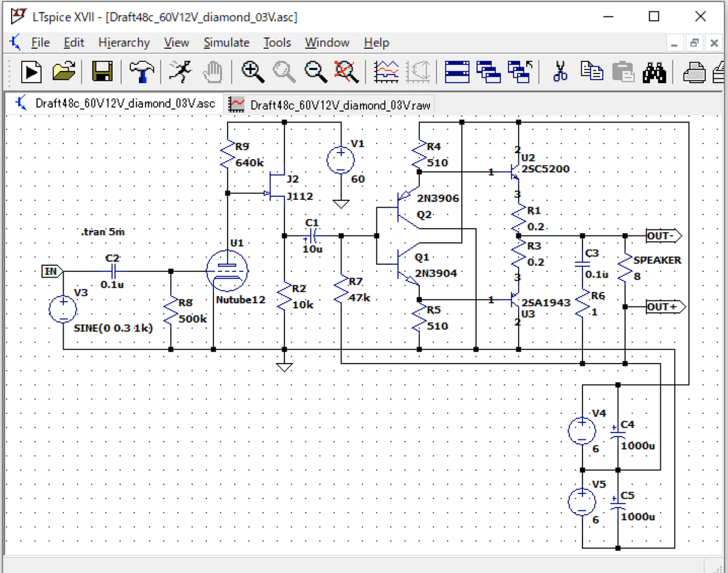The image size is (728, 573).
Task: Click the OUT+ net port label
Action: (666, 307)
